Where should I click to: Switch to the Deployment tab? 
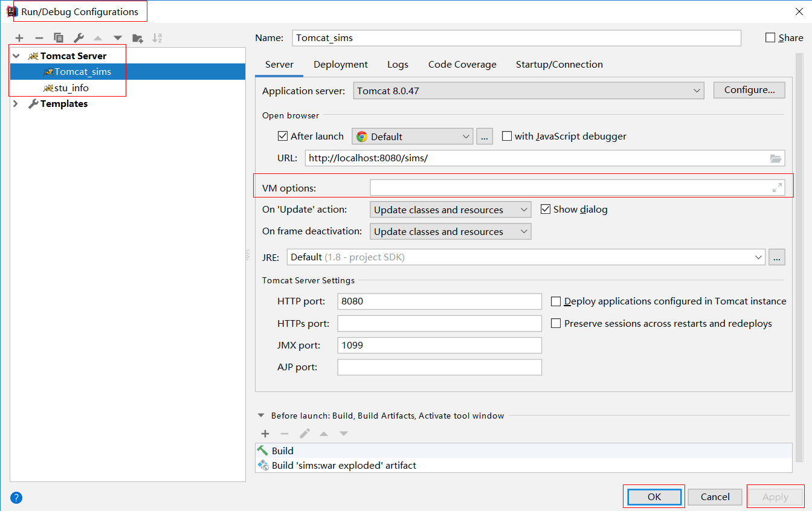pos(341,65)
